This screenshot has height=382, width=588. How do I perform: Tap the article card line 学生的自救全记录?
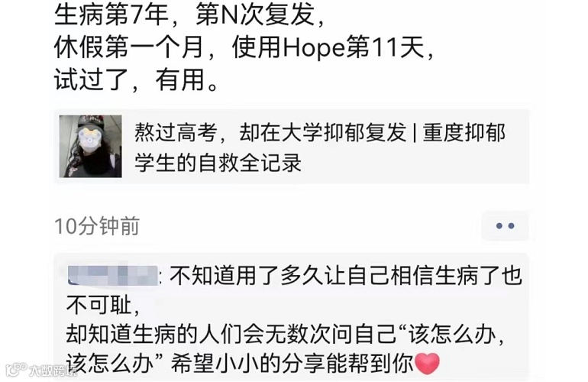click(218, 163)
